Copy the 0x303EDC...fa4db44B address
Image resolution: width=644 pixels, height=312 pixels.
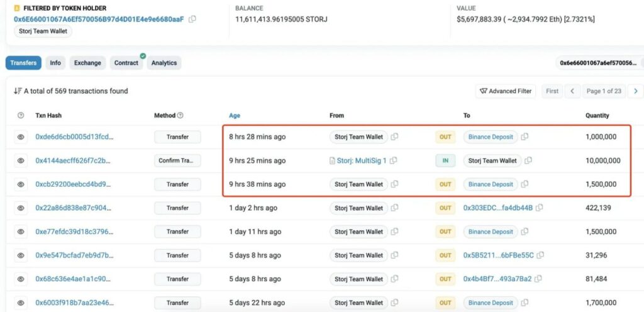tap(539, 208)
